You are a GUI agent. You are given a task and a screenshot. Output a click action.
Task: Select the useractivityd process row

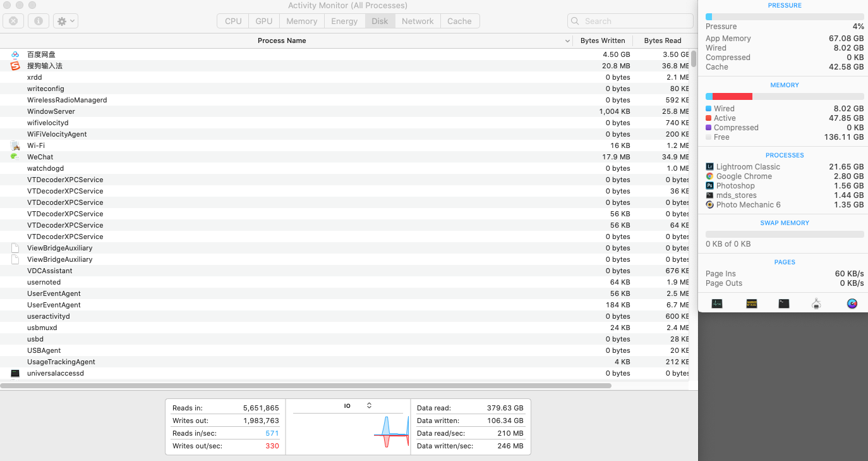pyautogui.click(x=345, y=316)
